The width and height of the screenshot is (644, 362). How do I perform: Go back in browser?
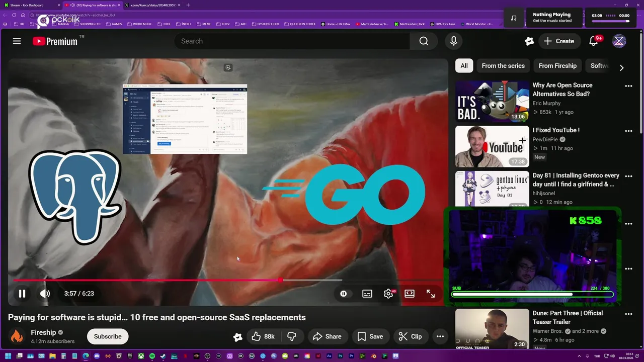pyautogui.click(x=5, y=15)
